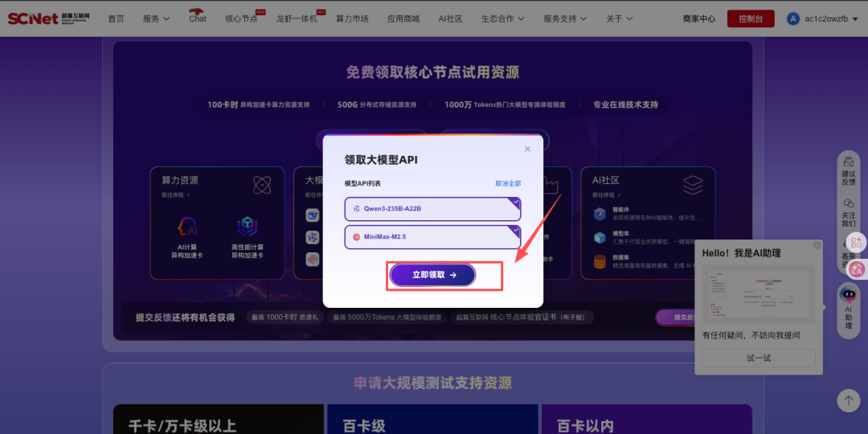
Task: Expand the 服务支持 dropdown
Action: [x=565, y=18]
